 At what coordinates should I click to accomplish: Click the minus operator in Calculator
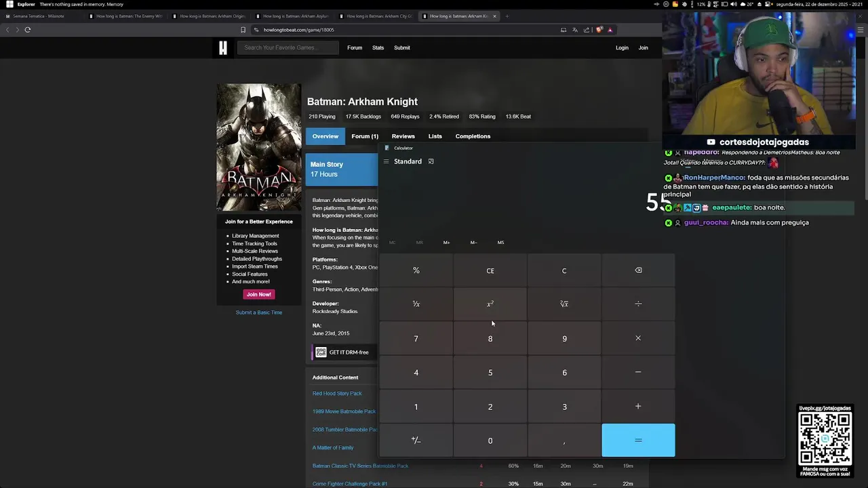(x=638, y=372)
